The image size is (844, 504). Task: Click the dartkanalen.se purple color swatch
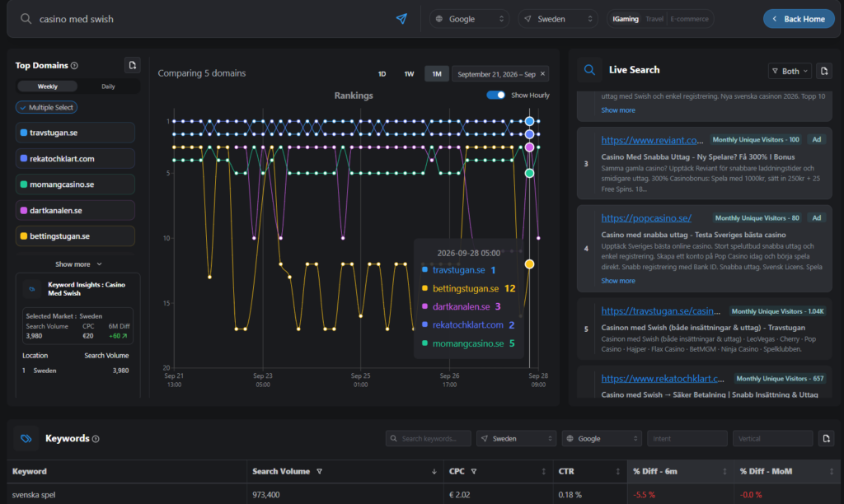(24, 210)
